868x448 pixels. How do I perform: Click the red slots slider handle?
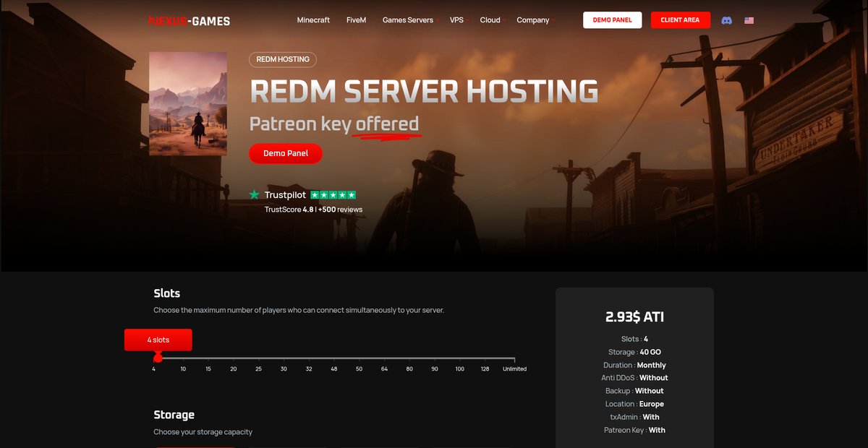pos(158,358)
